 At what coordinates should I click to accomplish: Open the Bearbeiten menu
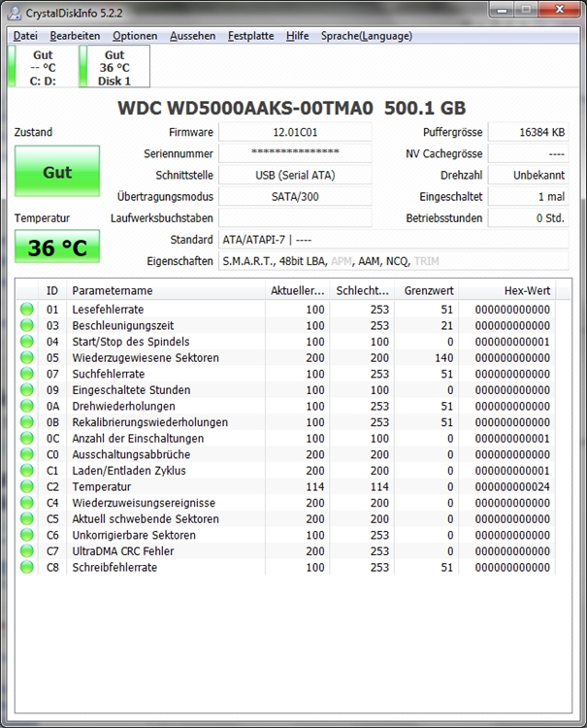[75, 36]
